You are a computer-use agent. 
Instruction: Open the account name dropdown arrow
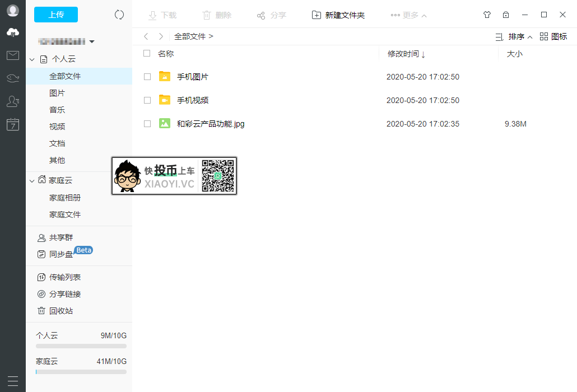click(92, 41)
